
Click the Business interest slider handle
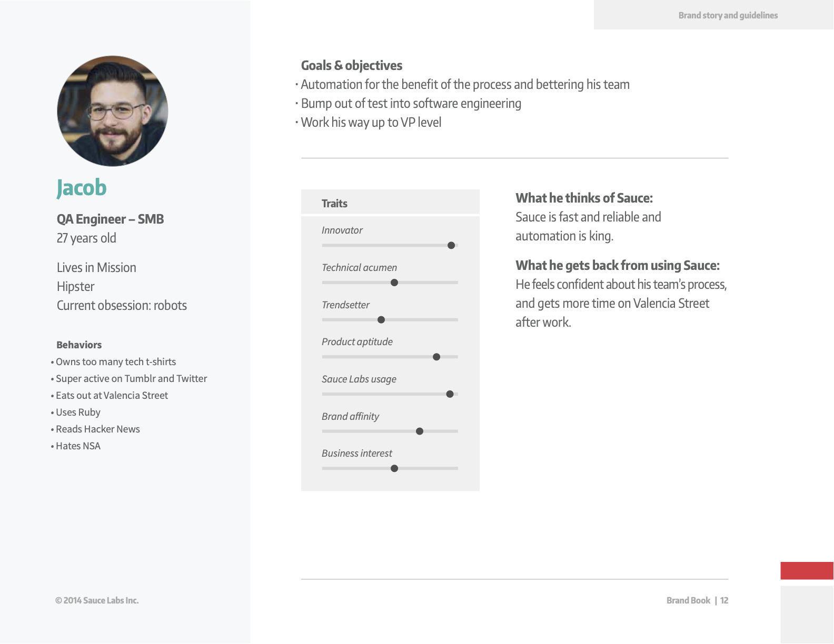(x=394, y=468)
